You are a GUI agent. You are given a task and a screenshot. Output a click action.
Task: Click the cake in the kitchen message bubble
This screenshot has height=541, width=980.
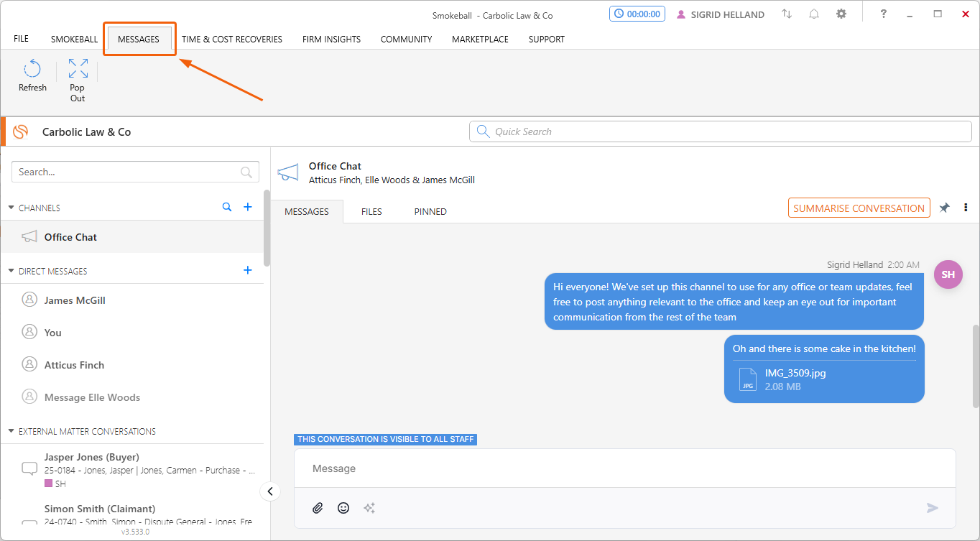(x=824, y=369)
